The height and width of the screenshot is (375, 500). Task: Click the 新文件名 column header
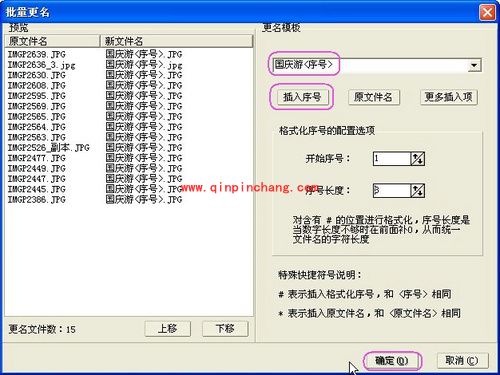click(x=177, y=41)
